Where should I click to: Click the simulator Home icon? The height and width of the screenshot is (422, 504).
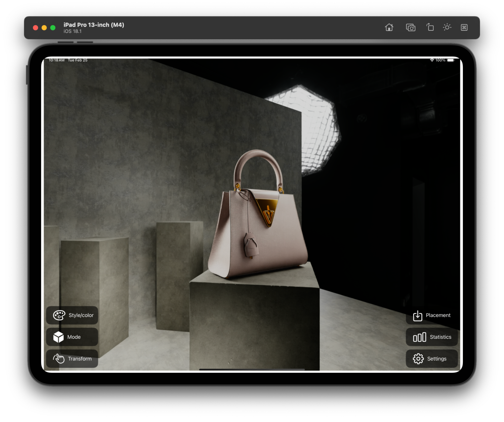click(x=389, y=27)
